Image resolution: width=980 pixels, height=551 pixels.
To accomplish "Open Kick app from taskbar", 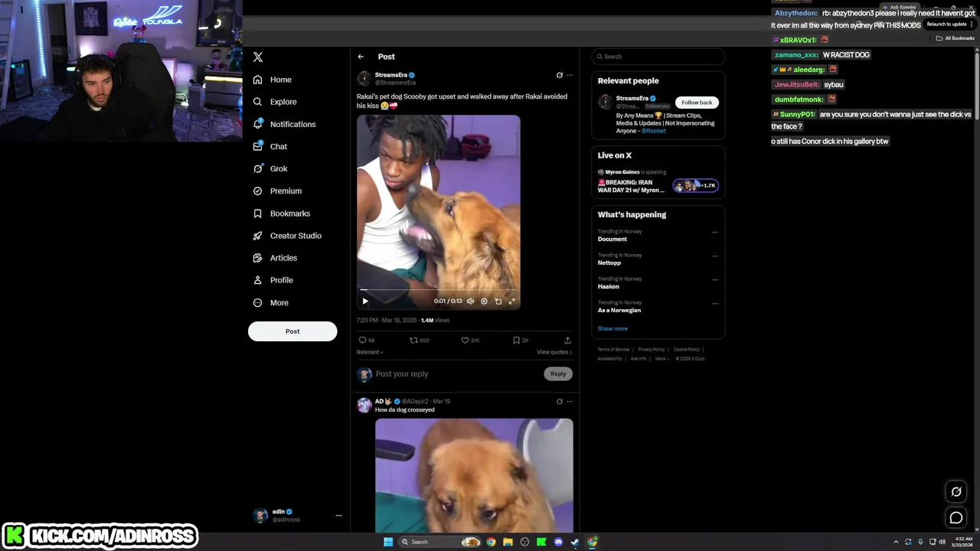I will pos(541,542).
